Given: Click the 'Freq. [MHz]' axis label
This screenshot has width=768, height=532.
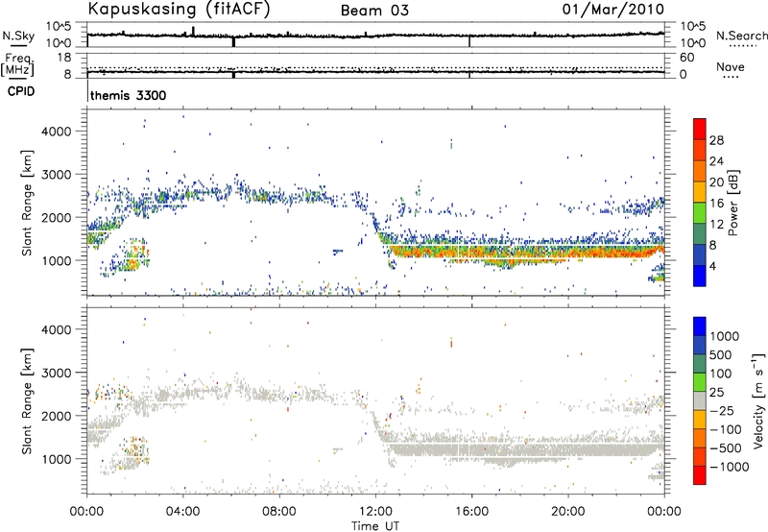Looking at the screenshot, I should pos(18,64).
